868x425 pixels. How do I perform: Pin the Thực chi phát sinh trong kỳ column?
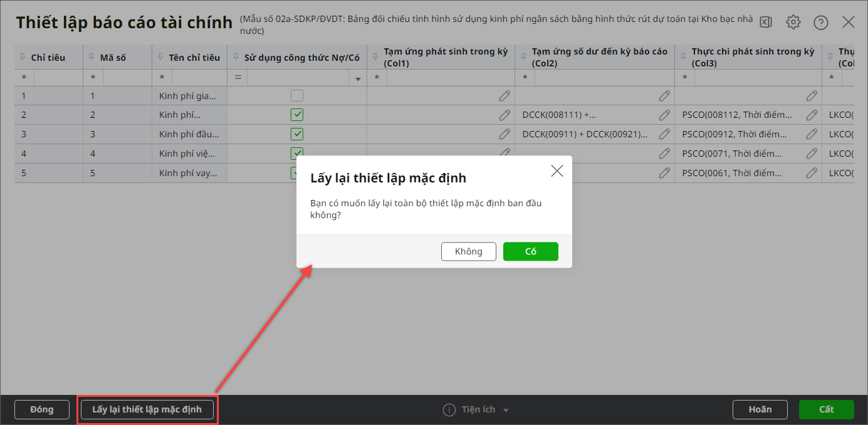[x=684, y=58]
